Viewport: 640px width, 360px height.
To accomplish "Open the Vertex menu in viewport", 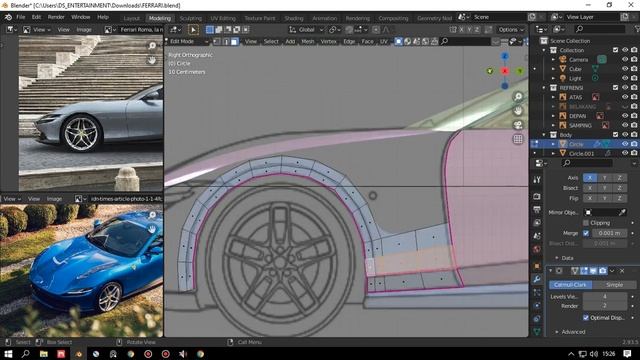I will pos(328,41).
